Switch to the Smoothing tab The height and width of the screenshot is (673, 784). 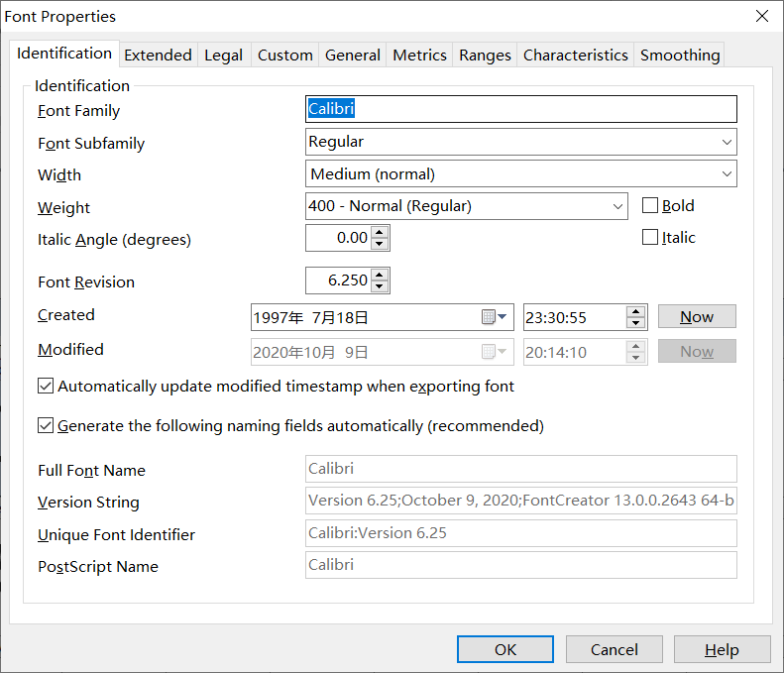point(680,55)
